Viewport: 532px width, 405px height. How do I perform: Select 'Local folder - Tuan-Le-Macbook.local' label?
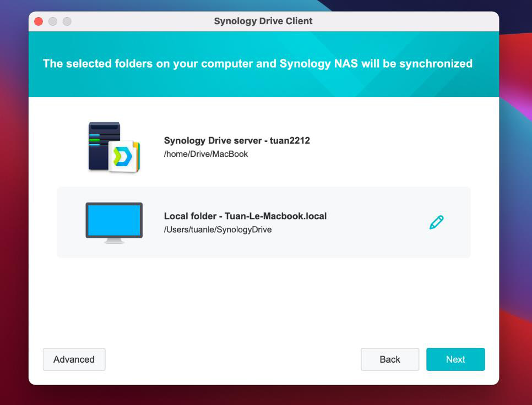[245, 216]
